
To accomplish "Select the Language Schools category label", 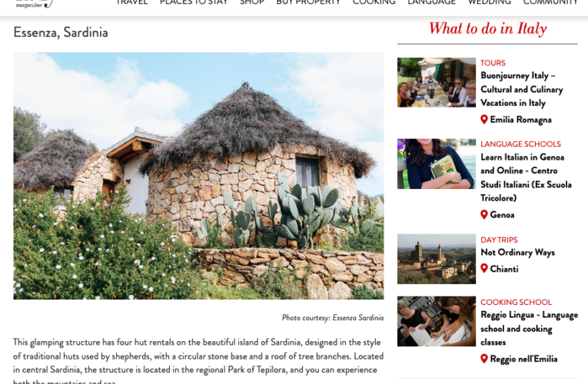I will [x=520, y=144].
